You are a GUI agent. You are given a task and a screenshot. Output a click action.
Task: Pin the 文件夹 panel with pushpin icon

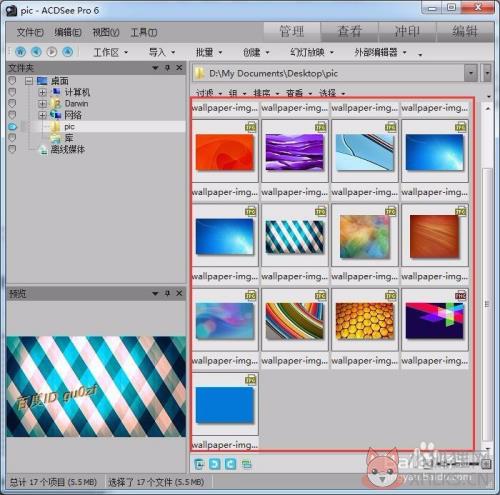pos(167,68)
